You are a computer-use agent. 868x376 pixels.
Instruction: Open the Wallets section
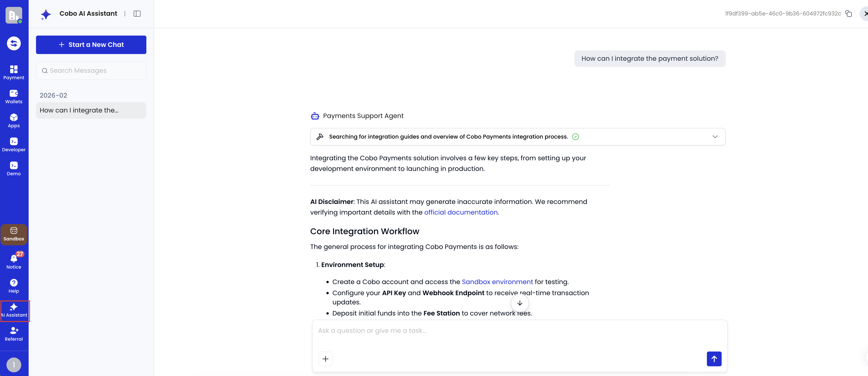[x=13, y=96]
